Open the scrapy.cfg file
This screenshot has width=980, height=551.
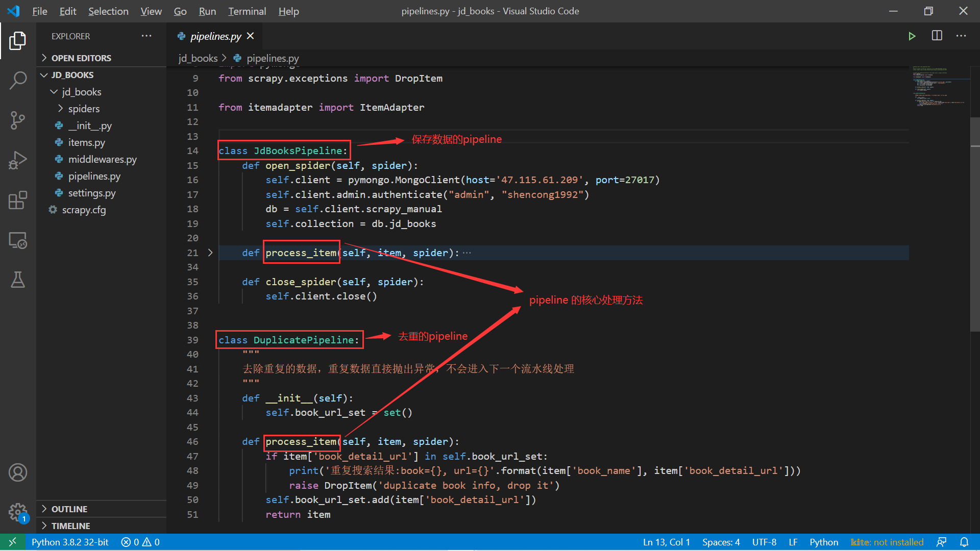pos(84,210)
